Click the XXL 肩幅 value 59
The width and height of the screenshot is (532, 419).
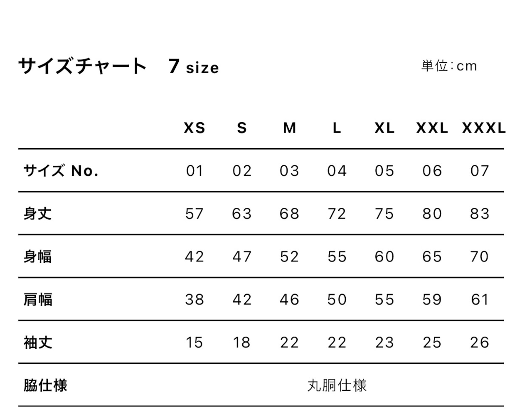click(432, 299)
